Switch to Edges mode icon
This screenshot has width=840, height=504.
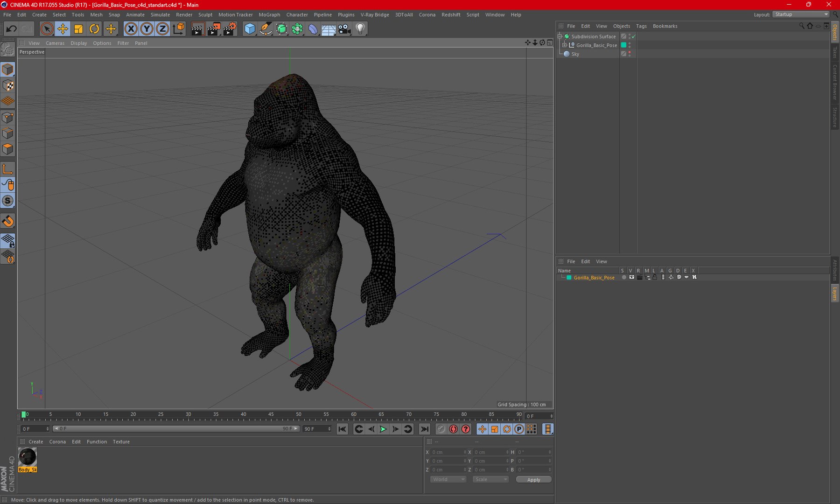pyautogui.click(x=8, y=133)
